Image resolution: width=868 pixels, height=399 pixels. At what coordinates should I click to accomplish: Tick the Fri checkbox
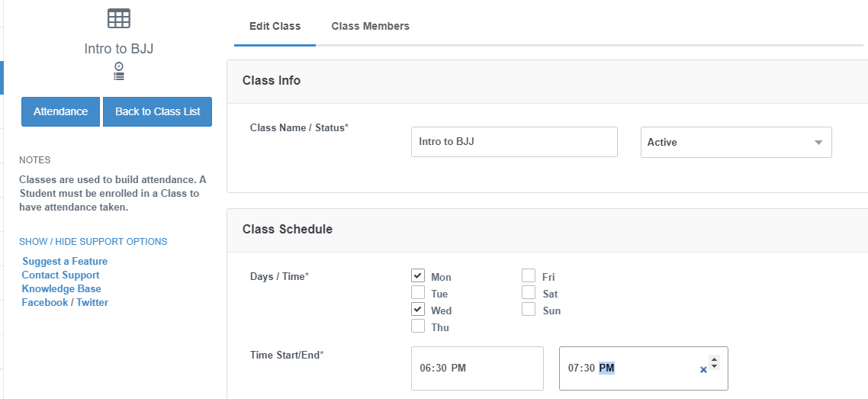click(x=529, y=275)
